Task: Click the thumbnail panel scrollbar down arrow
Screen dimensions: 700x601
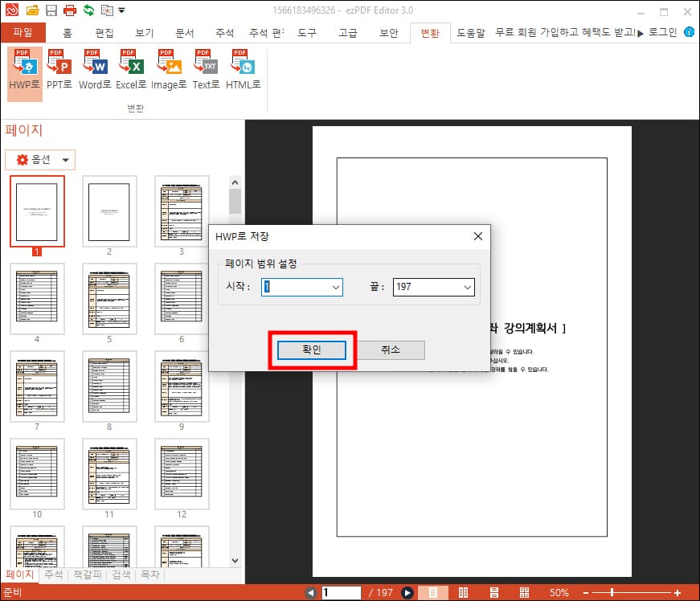Action: (235, 560)
